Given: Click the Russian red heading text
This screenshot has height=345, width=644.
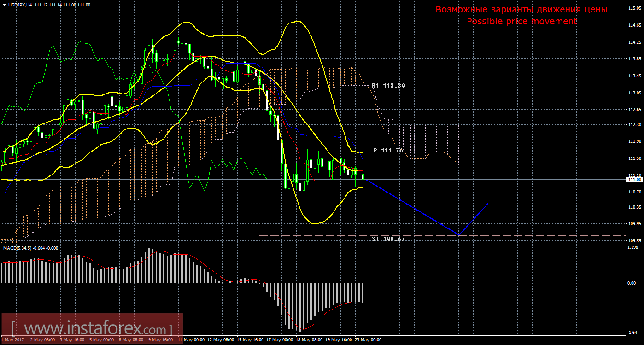Looking at the screenshot, I should coord(521,10).
